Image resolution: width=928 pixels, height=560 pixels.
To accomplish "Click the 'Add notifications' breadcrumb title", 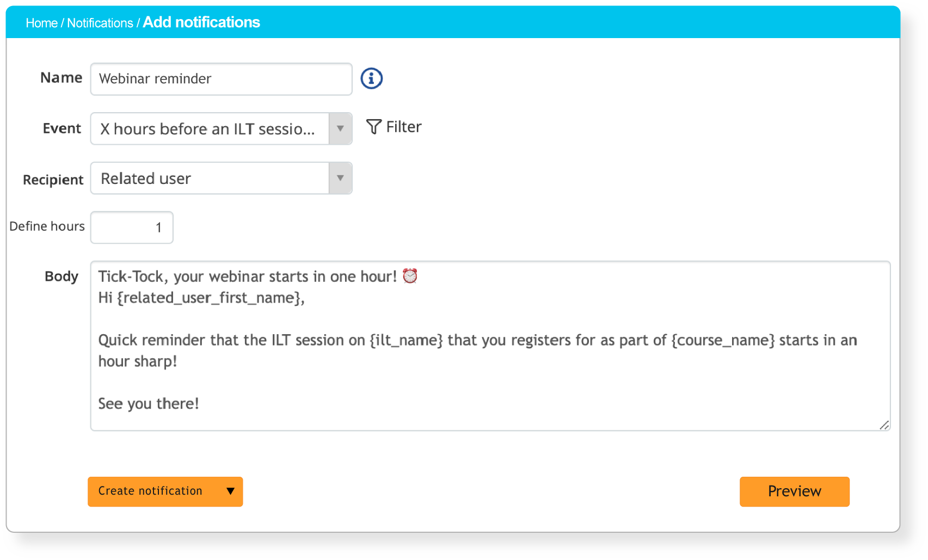I will tap(201, 22).
